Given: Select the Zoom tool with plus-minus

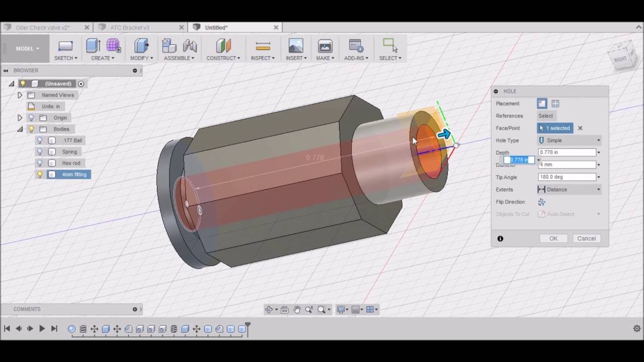Looking at the screenshot, I should tap(309, 310).
